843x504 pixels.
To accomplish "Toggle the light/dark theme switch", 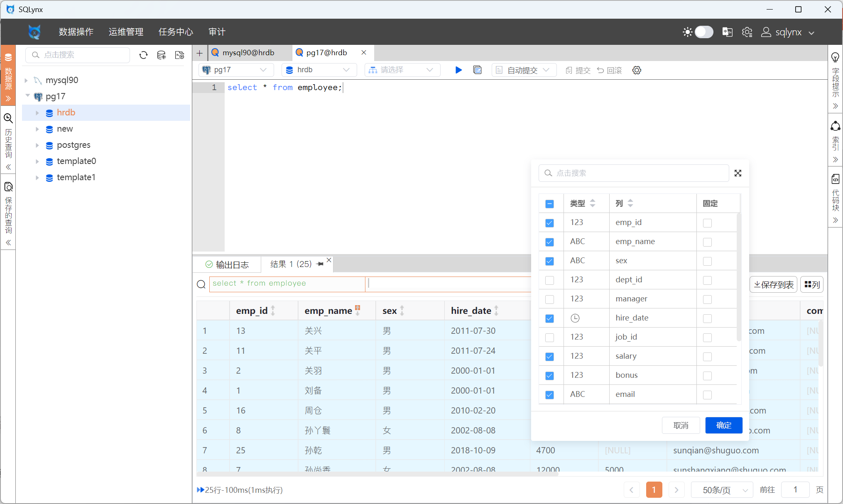I will 703,32.
